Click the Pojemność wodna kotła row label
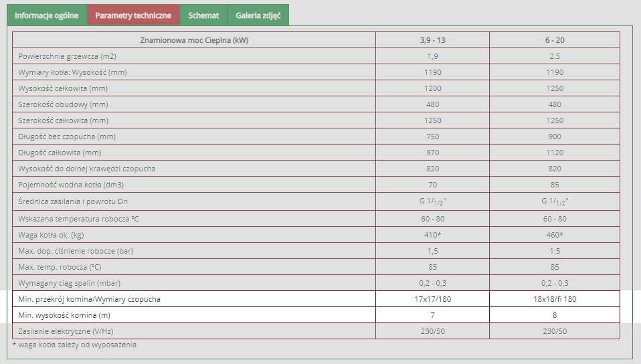641x364 pixels. 71,185
